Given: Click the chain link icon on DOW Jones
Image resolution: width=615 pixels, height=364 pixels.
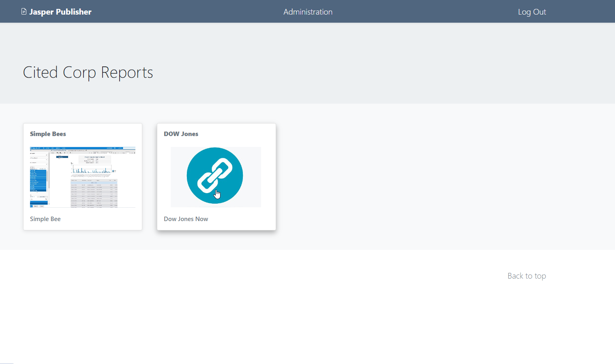Looking at the screenshot, I should coord(215,175).
